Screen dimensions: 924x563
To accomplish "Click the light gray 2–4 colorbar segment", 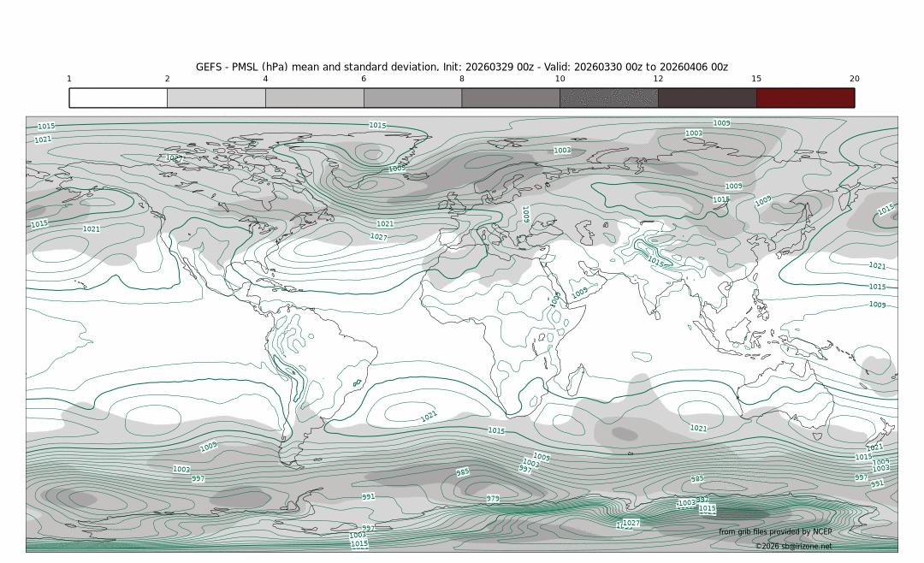I will tap(216, 98).
